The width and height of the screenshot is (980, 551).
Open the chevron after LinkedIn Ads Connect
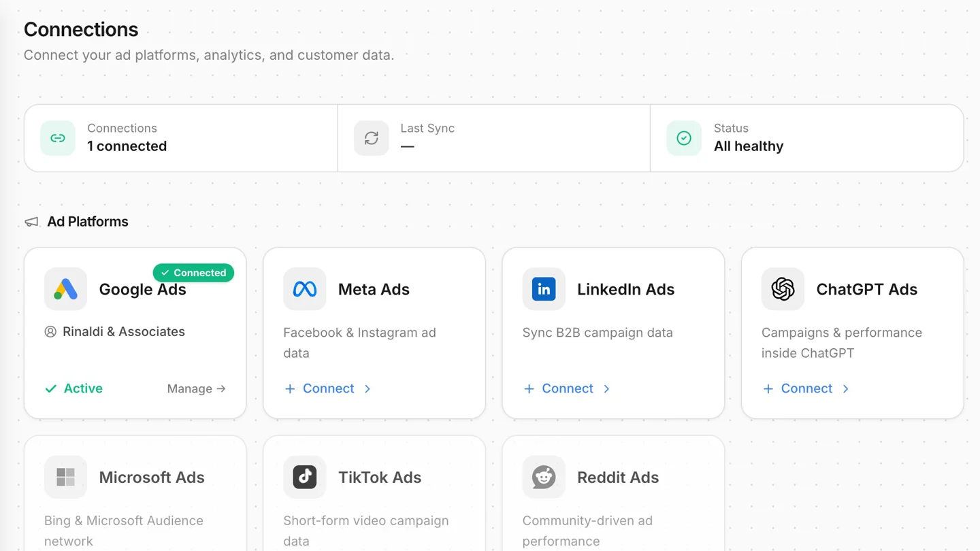point(606,389)
